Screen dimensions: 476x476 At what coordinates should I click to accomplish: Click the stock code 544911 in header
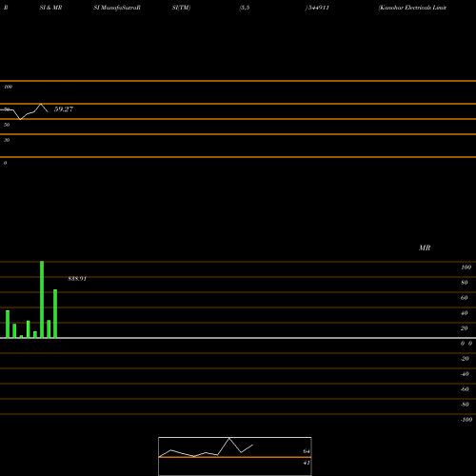[x=319, y=8]
